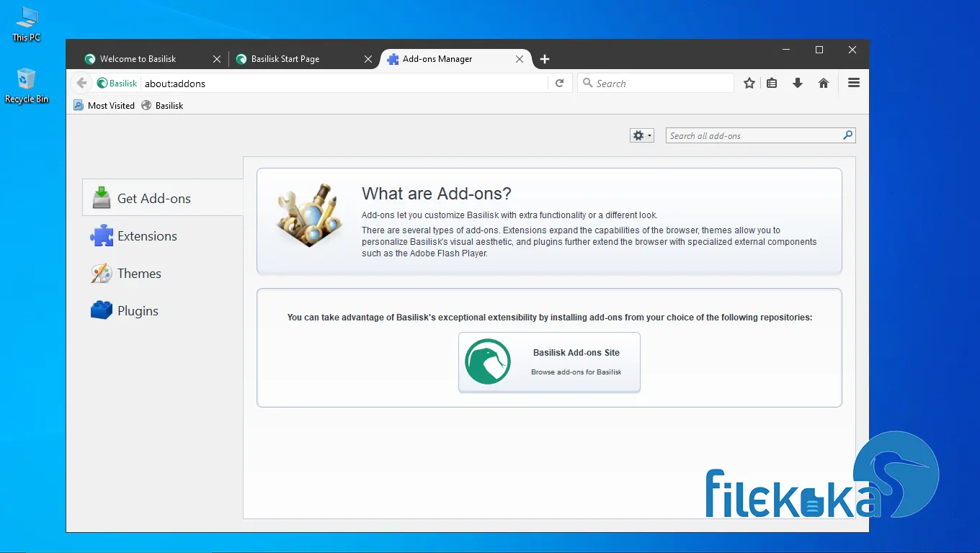Open the gear tools dropdown
Screen dimensions: 980x553
pos(641,135)
